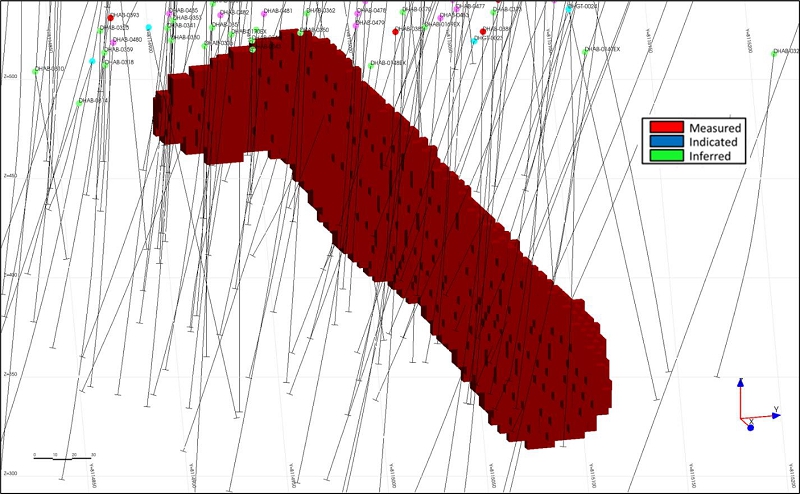800x494 pixels.
Task: Select the red DHAB-0393 drillhole collar marker
Action: (110, 18)
